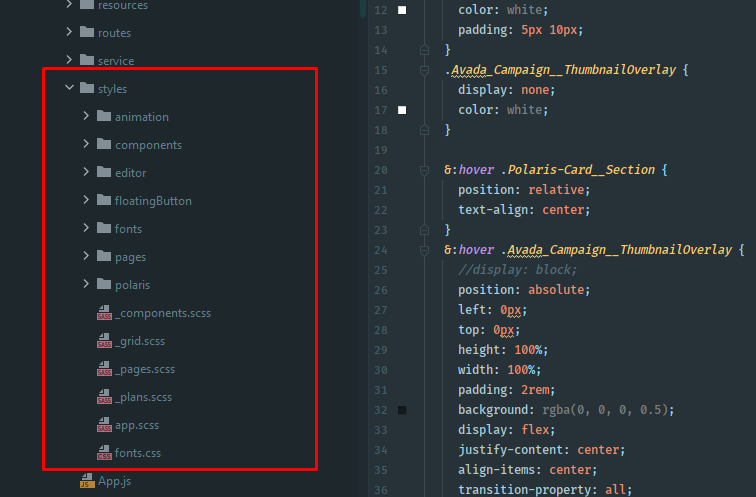Click the JS icon beside App.js
The width and height of the screenshot is (756, 497).
tap(87, 481)
